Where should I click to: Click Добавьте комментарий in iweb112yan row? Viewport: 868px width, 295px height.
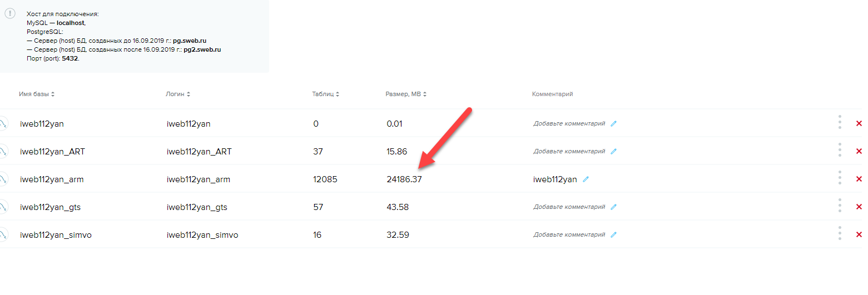click(569, 123)
